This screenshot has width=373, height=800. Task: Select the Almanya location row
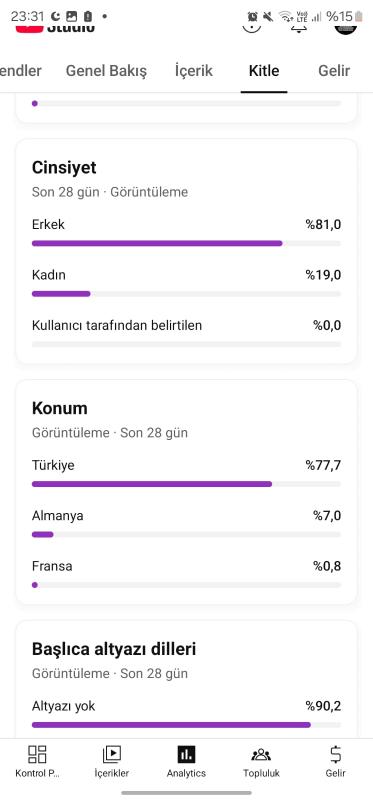tap(186, 523)
